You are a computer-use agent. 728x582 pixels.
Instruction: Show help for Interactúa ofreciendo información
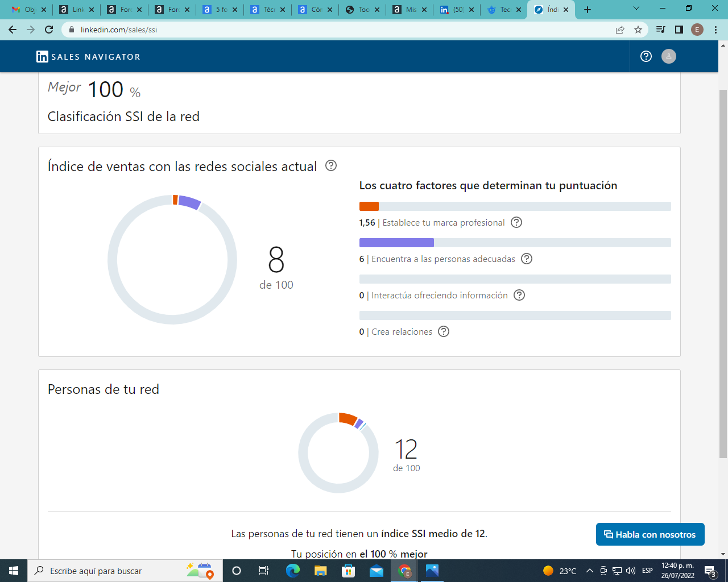(x=519, y=295)
